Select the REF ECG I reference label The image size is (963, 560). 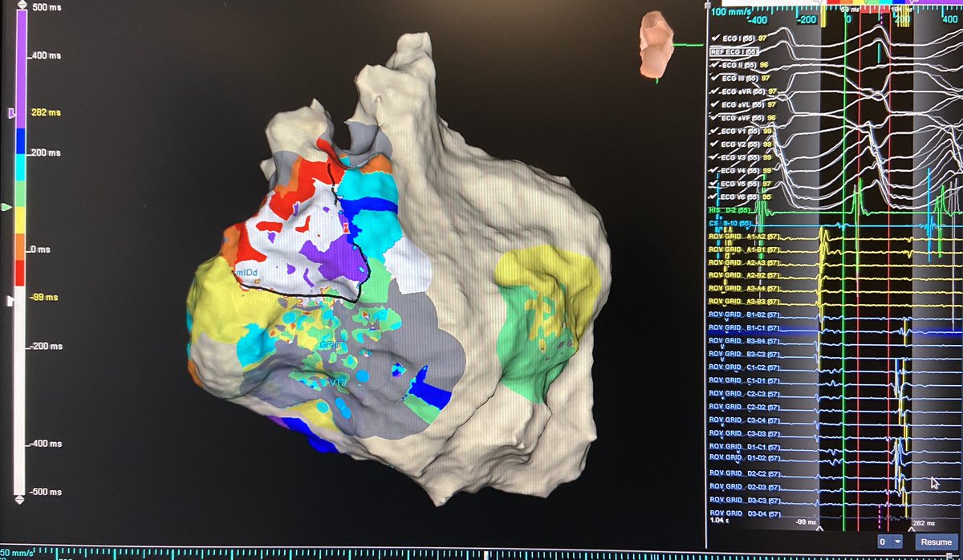735,52
